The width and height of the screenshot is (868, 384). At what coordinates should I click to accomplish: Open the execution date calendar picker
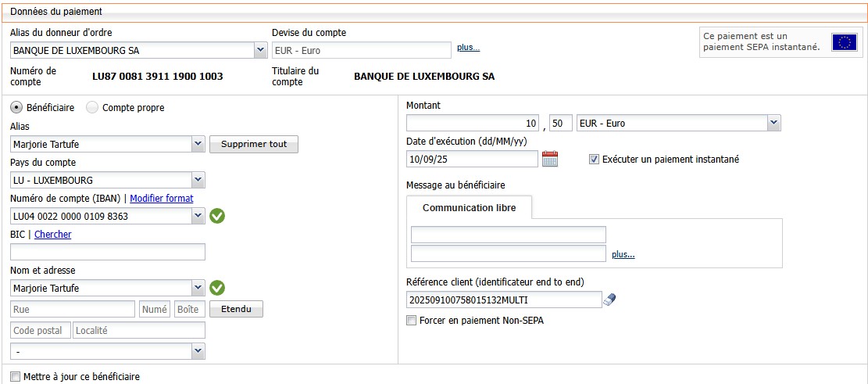(x=550, y=159)
